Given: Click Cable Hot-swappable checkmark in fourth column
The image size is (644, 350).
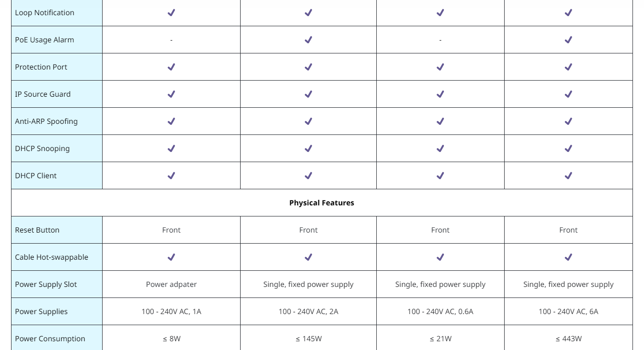Looking at the screenshot, I should (x=568, y=257).
